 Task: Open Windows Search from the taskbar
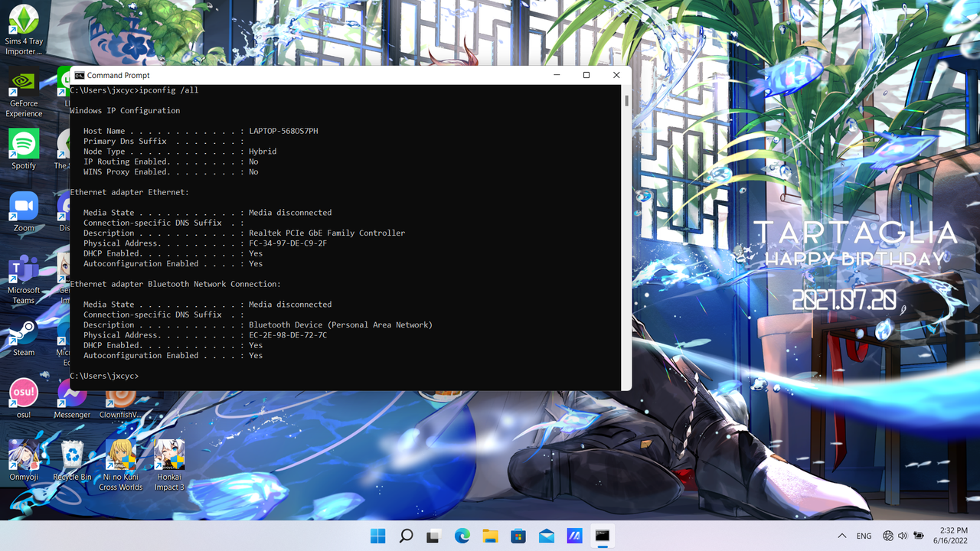pyautogui.click(x=406, y=537)
